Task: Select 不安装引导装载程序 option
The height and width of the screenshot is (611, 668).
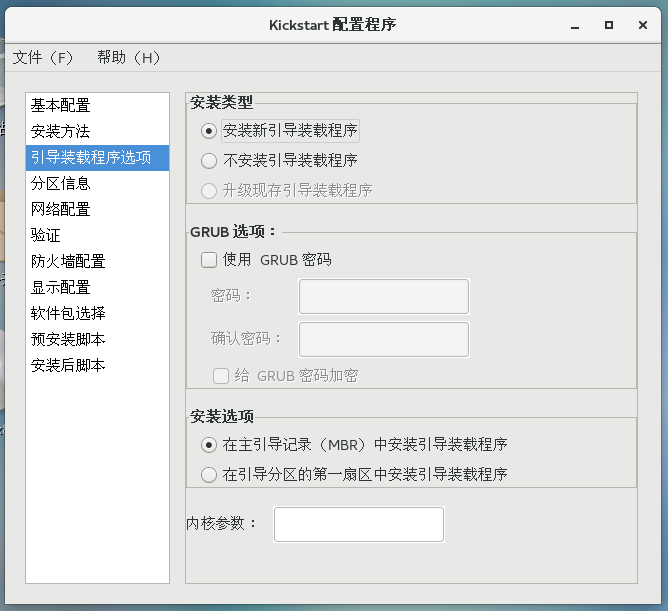Action: [209, 160]
